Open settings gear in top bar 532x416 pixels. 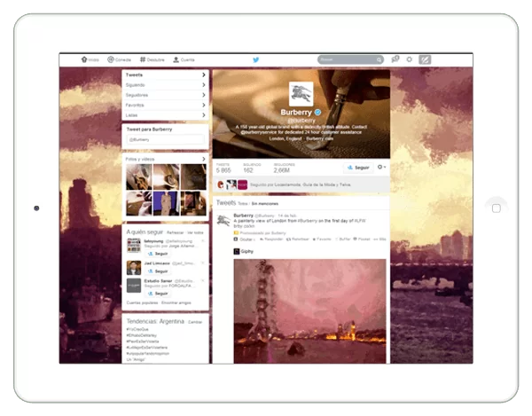tap(410, 59)
